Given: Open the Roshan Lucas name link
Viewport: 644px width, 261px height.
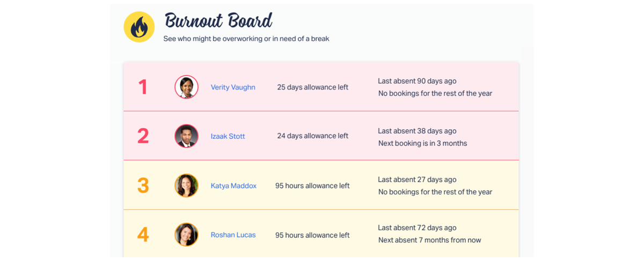Looking at the screenshot, I should [x=233, y=235].
